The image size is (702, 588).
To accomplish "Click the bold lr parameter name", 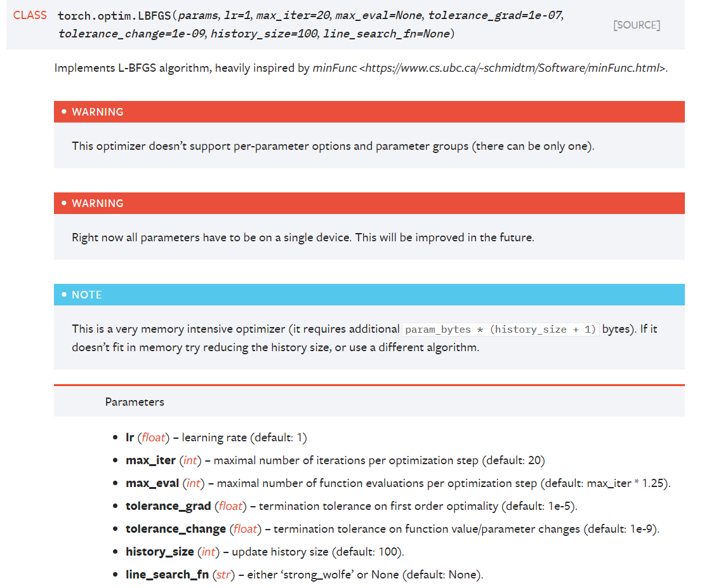I will click(x=130, y=438).
